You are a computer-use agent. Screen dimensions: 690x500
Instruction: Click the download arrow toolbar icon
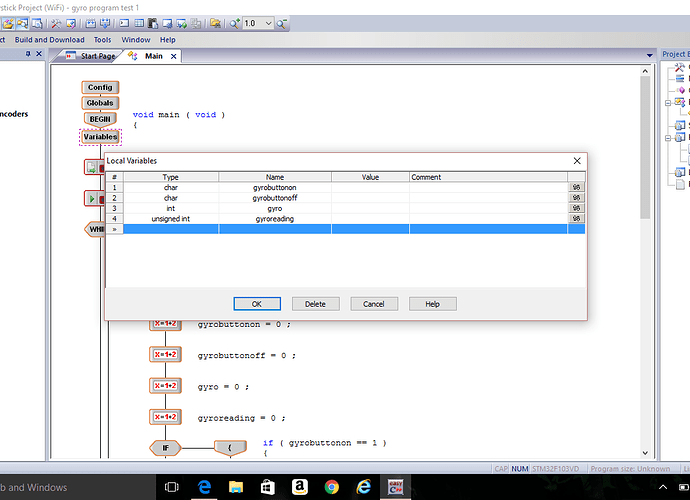click(105, 23)
